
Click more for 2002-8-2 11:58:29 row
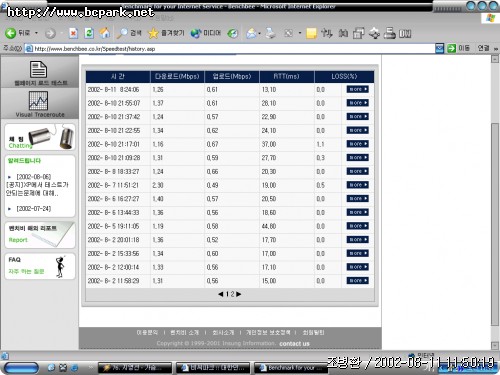(x=357, y=281)
